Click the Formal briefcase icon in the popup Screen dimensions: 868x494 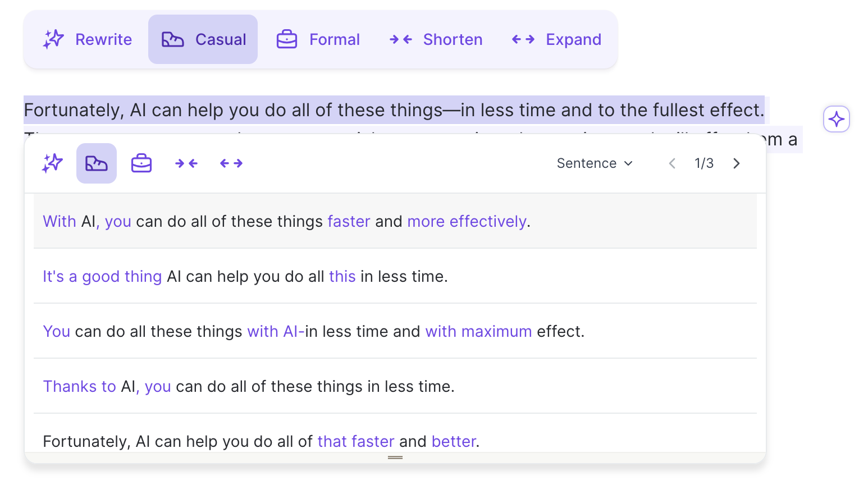click(141, 163)
